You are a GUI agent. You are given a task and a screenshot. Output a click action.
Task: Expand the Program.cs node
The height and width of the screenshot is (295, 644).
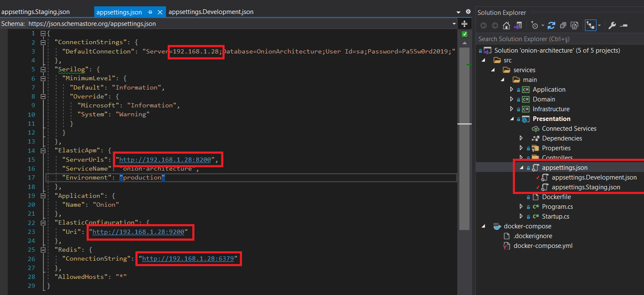[521, 207]
